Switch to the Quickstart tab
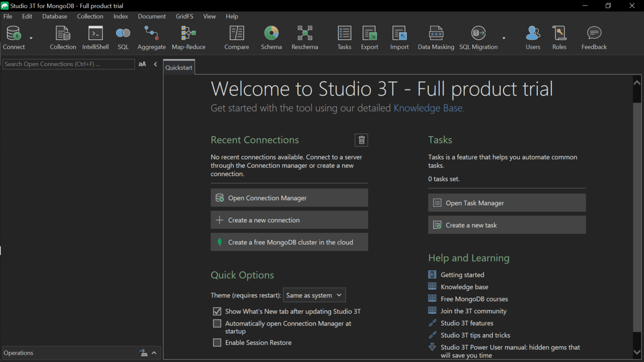 click(179, 67)
